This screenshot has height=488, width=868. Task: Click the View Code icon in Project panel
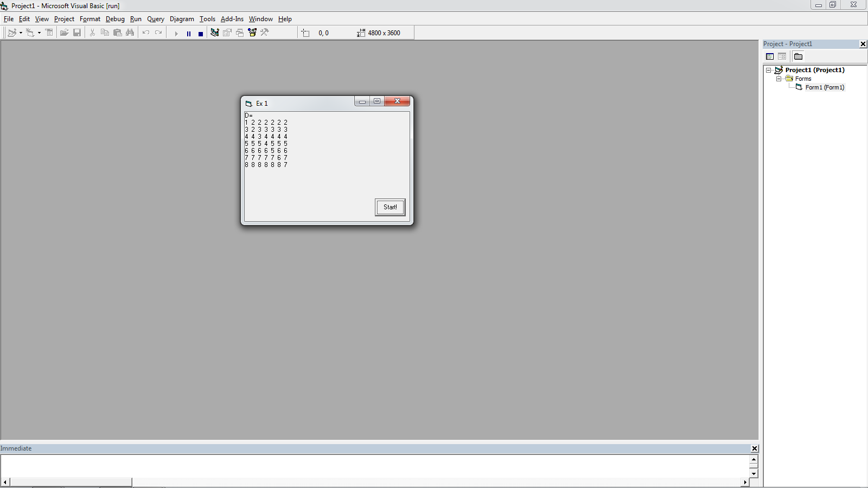pyautogui.click(x=770, y=56)
